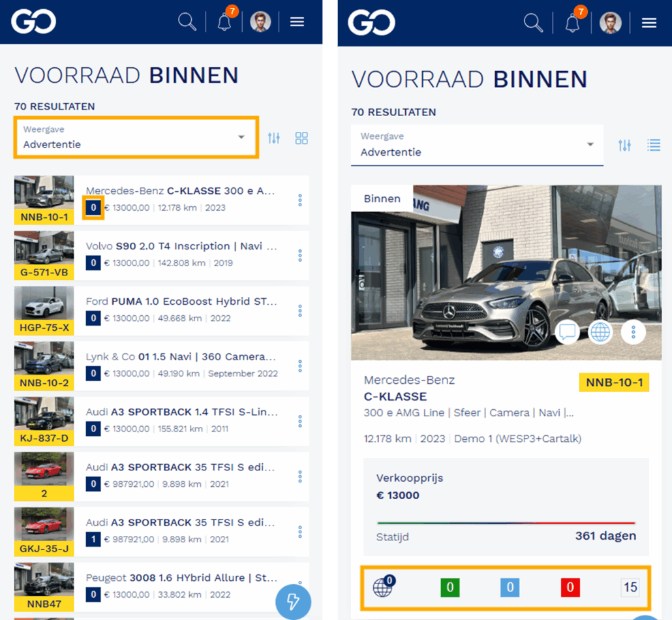
Task: Click the GO logo in left panel
Action: [33, 22]
